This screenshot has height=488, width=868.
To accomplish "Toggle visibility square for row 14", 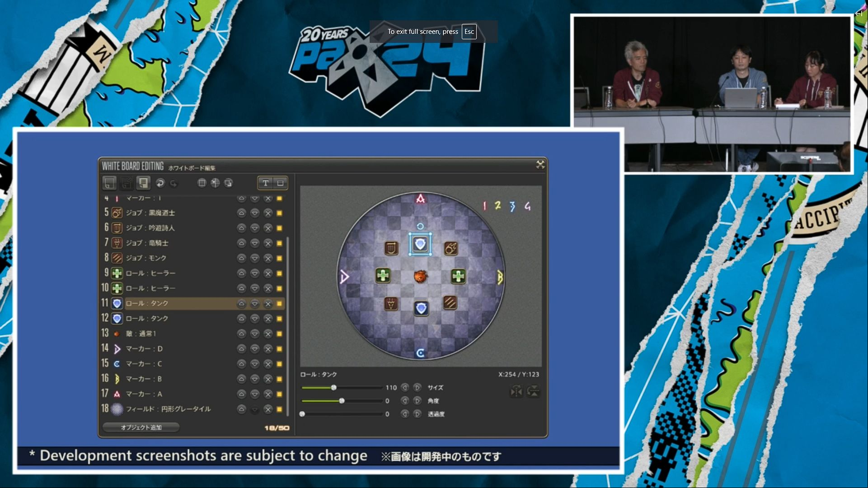I will coord(279,349).
